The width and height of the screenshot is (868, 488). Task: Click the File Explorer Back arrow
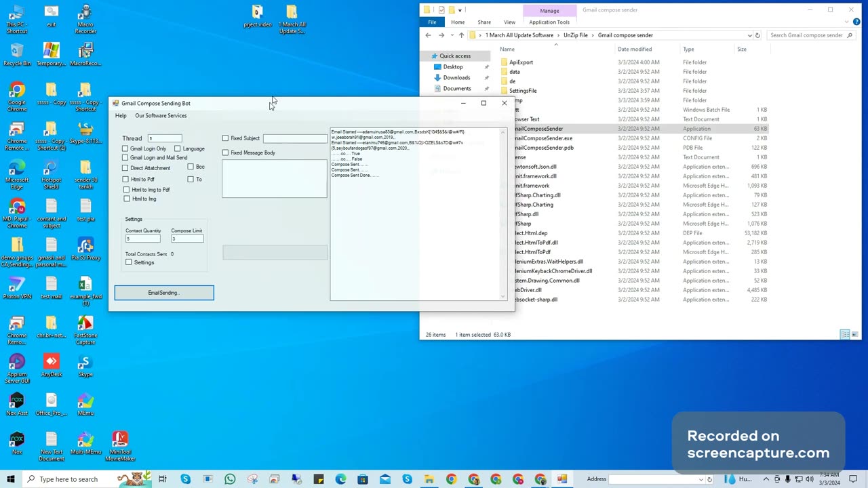click(x=428, y=35)
